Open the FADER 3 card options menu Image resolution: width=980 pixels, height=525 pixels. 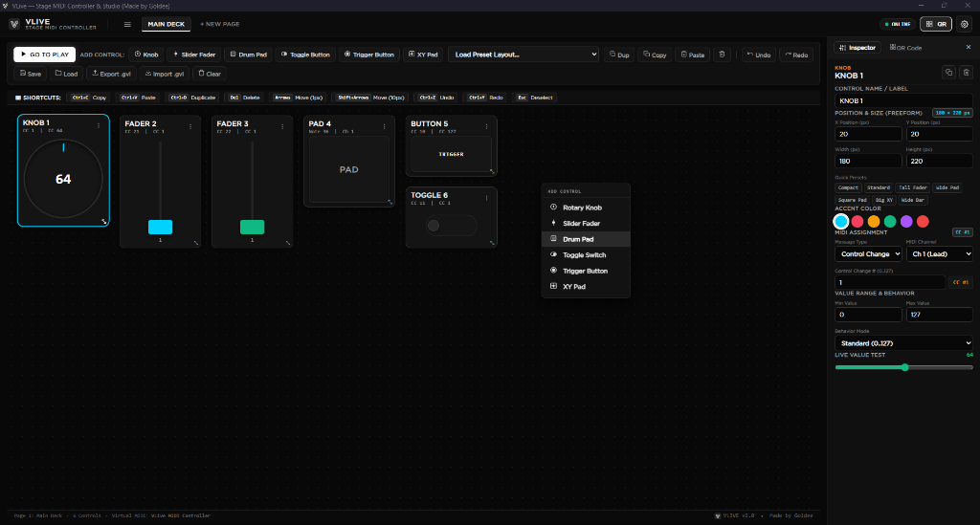(x=282, y=127)
